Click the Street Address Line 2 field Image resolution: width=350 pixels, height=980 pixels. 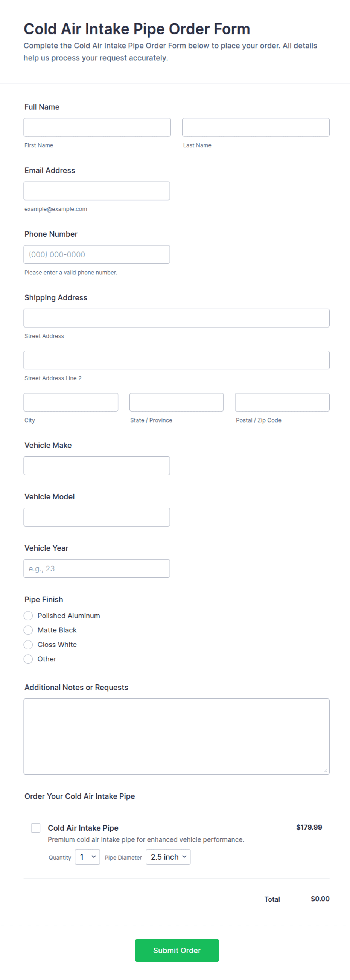point(177,360)
